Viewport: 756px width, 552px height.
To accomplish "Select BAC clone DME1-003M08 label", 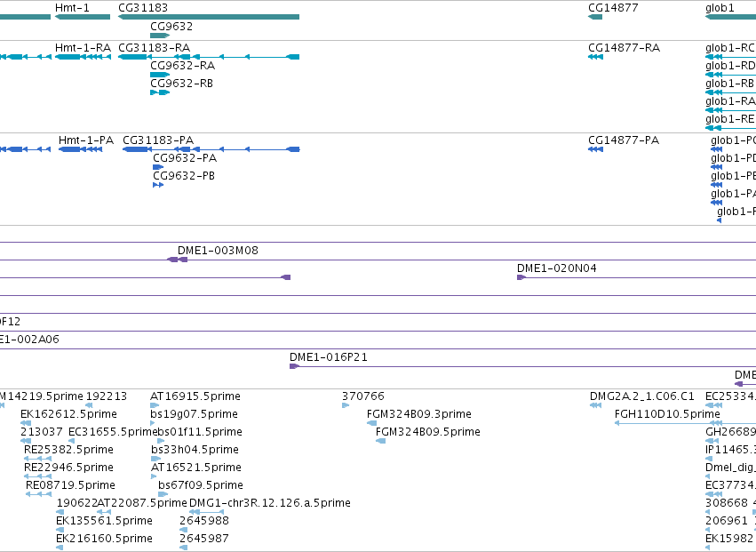I will click(218, 251).
